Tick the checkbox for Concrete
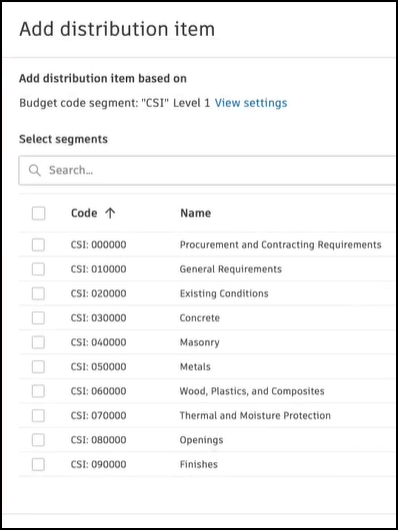 (38, 318)
